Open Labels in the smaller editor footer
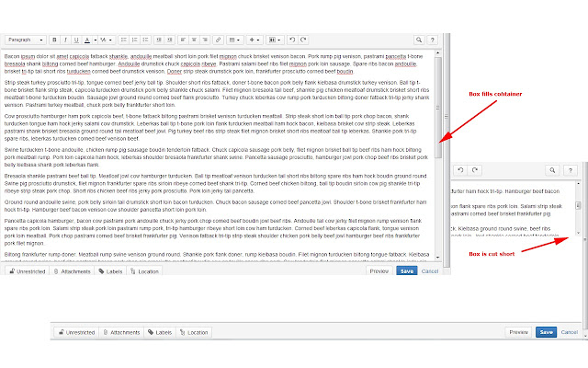 point(160,332)
